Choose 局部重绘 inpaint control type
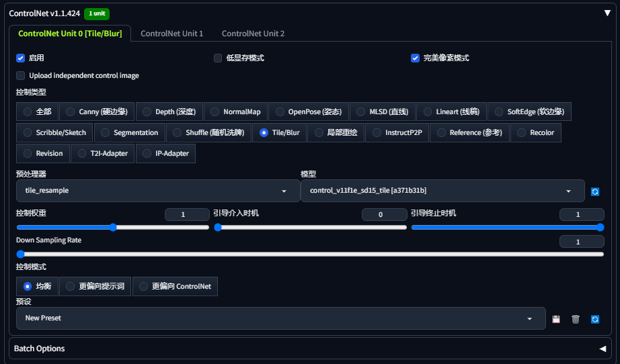The height and width of the screenshot is (364, 620). tap(336, 133)
